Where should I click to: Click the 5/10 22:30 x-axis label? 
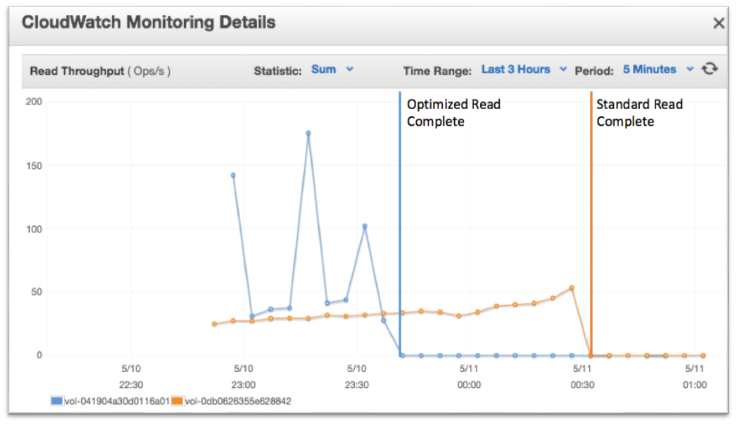coord(131,377)
